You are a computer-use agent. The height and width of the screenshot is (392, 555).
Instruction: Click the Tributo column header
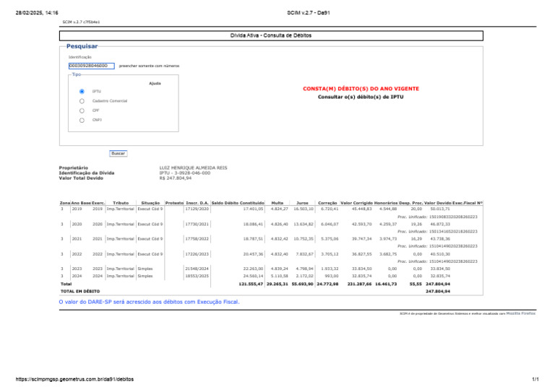[x=121, y=203]
